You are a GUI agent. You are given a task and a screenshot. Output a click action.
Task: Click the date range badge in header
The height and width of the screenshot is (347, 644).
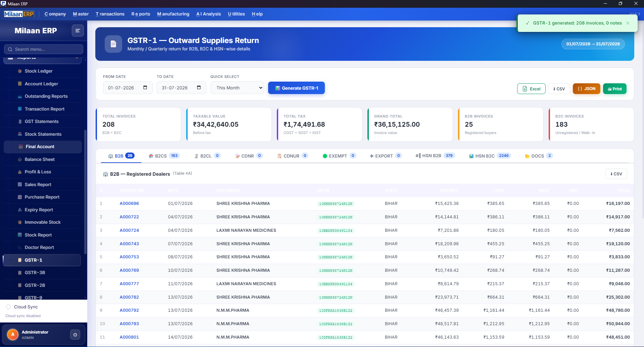[593, 44]
